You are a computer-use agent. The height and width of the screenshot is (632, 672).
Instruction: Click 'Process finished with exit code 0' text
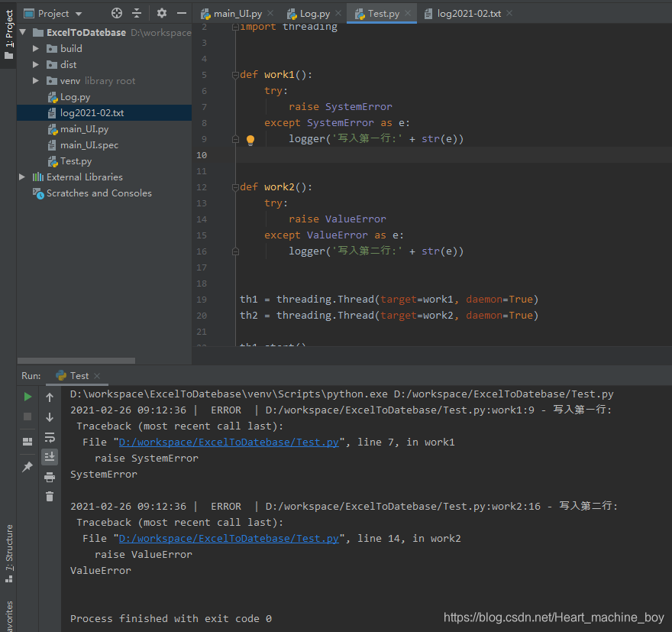pyautogui.click(x=171, y=619)
